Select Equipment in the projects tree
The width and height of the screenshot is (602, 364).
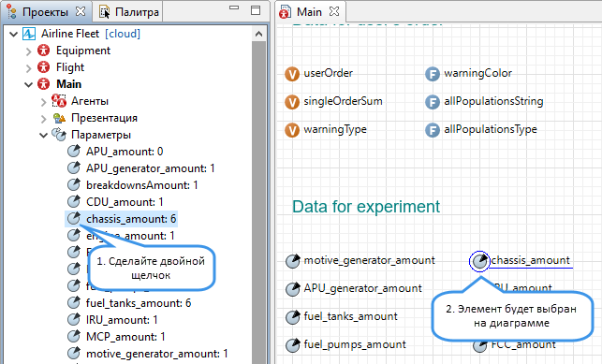click(x=83, y=51)
